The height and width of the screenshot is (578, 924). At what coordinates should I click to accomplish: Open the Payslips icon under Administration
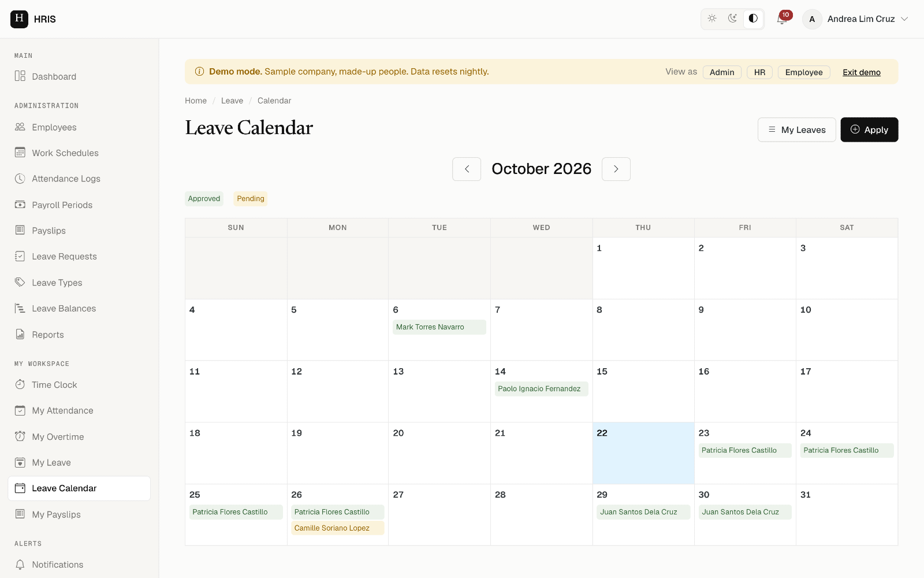[20, 230]
